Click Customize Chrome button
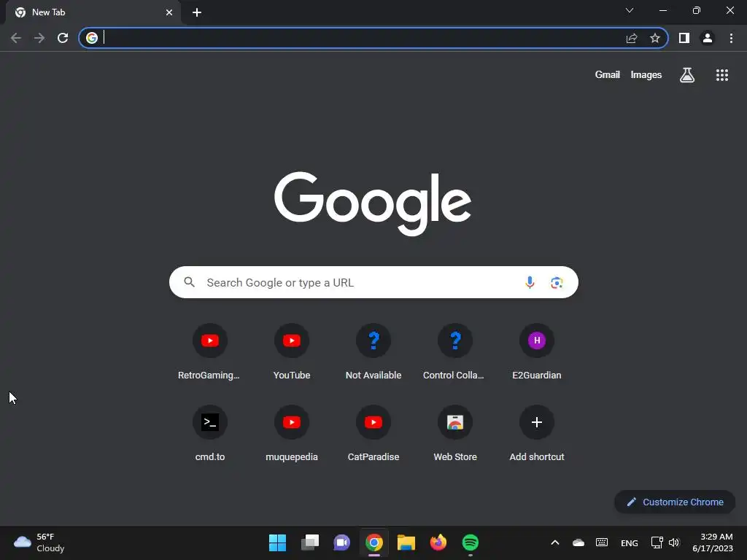The image size is (747, 560). tap(675, 502)
